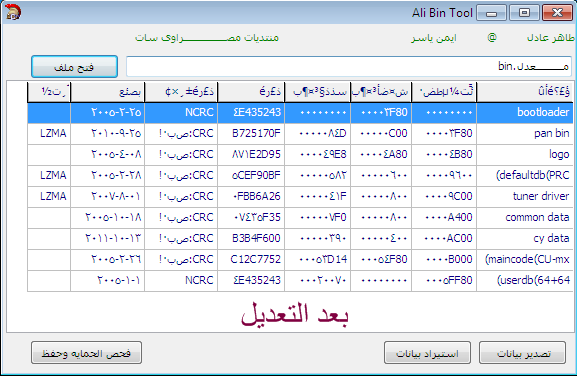
Task: Select the cy data row
Action: coord(300,238)
